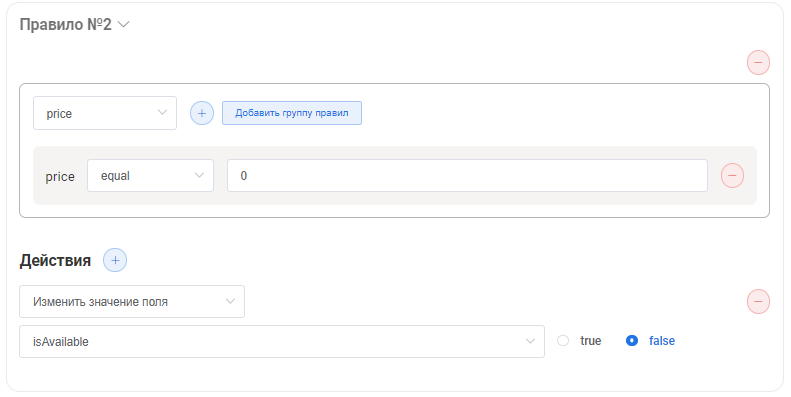Viewport: 791px width, 397px height.
Task: Delete the price equal 0 condition row
Action: pos(732,176)
